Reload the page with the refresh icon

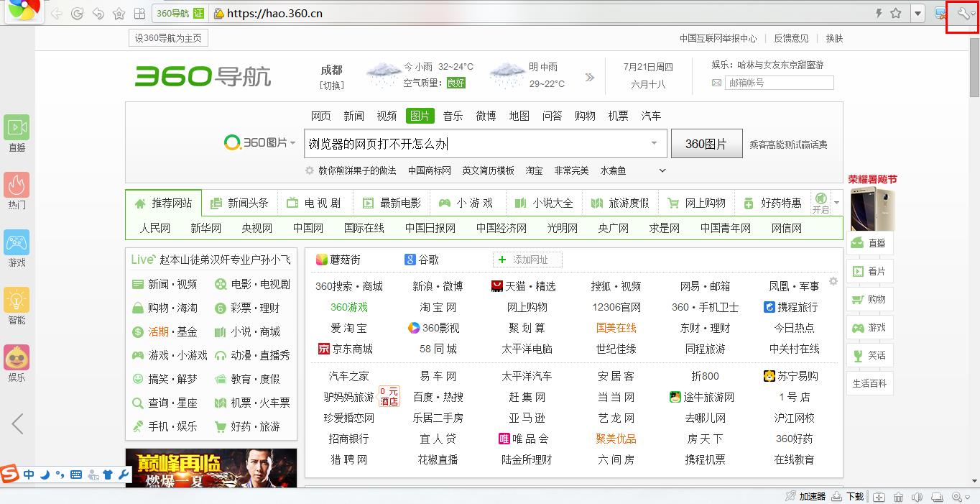tap(77, 14)
